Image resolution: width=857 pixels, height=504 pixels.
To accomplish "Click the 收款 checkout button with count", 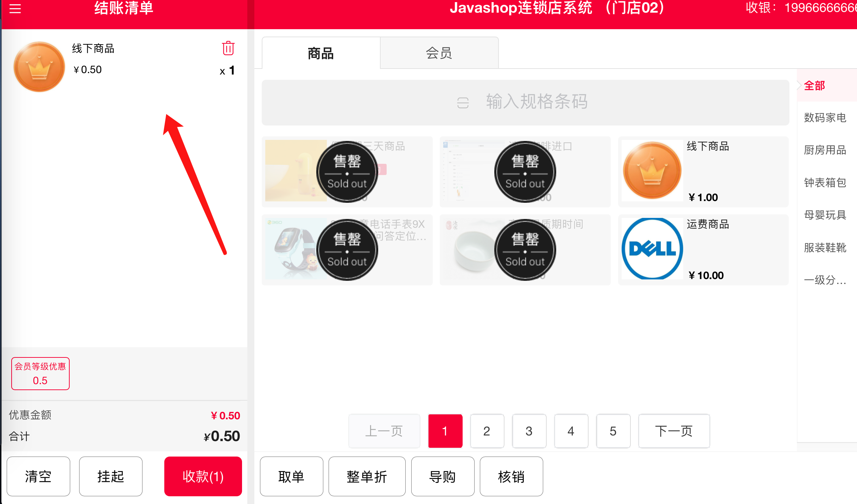I will pyautogui.click(x=202, y=477).
